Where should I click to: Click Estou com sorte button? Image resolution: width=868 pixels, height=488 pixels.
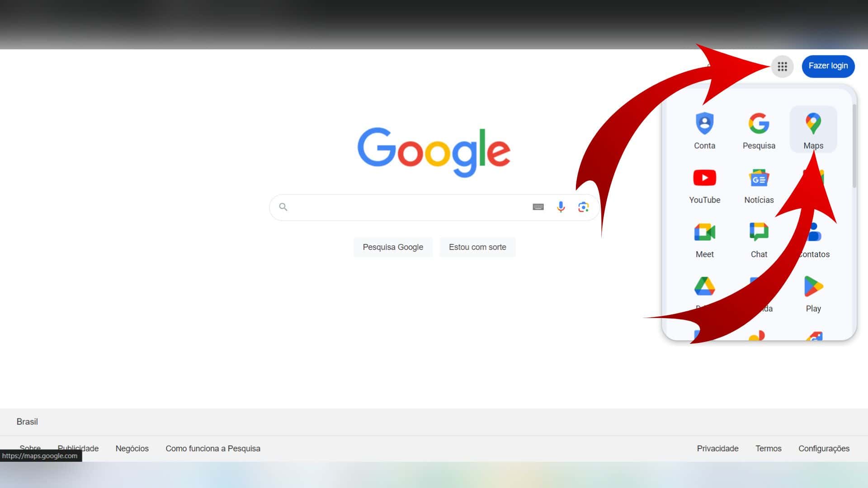(x=477, y=247)
